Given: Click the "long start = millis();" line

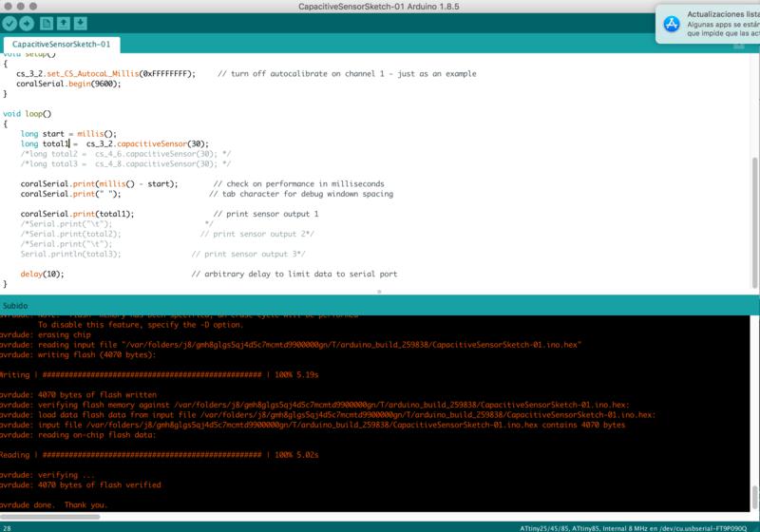Looking at the screenshot, I should coord(68,134).
